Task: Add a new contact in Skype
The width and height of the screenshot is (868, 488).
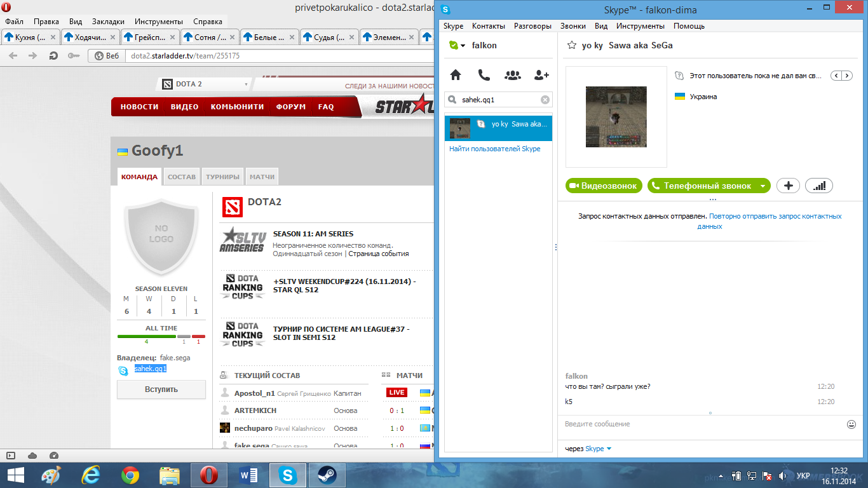Action: point(541,75)
